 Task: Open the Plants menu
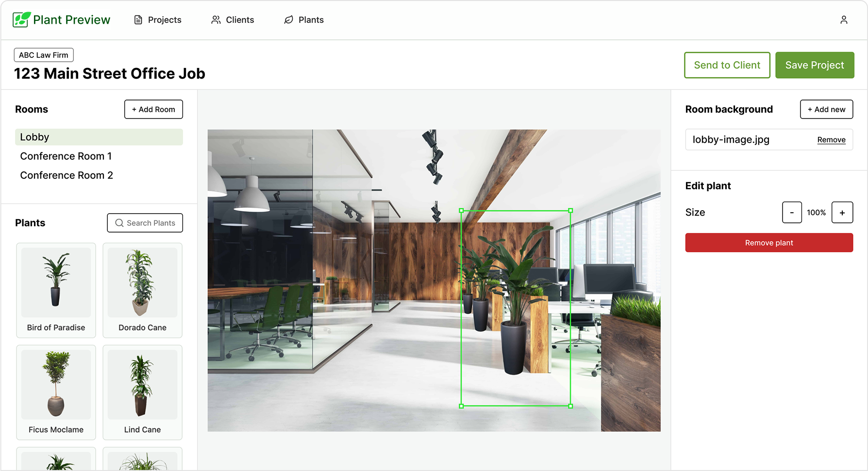pos(304,20)
